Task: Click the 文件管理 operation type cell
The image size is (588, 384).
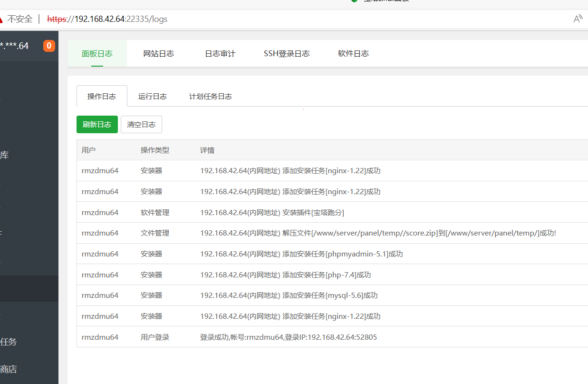Action: (155, 233)
